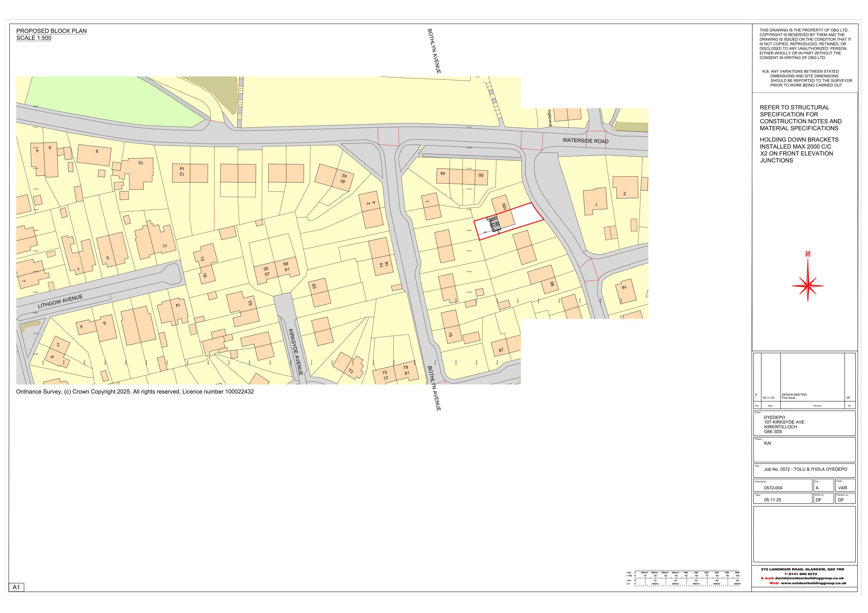
Task: Click the 'SCALE 1:500' heading text
Action: coord(34,38)
